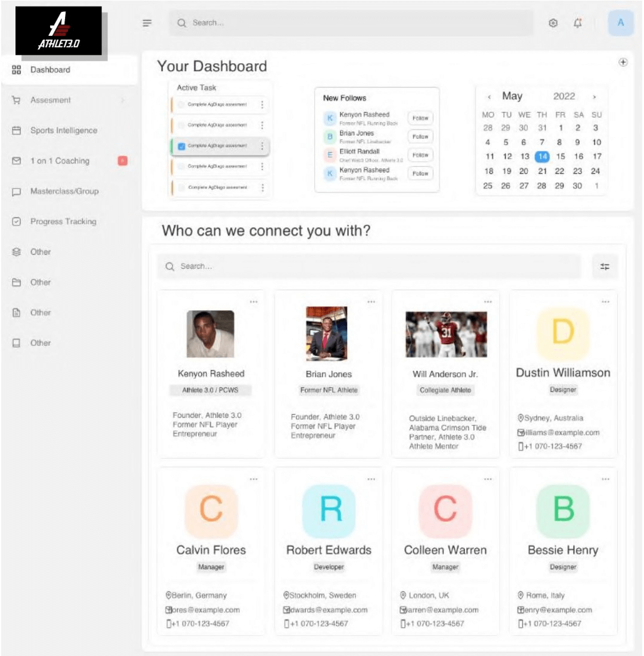Image resolution: width=644 pixels, height=656 pixels.
Task: Click the top search input field
Action: pos(352,23)
